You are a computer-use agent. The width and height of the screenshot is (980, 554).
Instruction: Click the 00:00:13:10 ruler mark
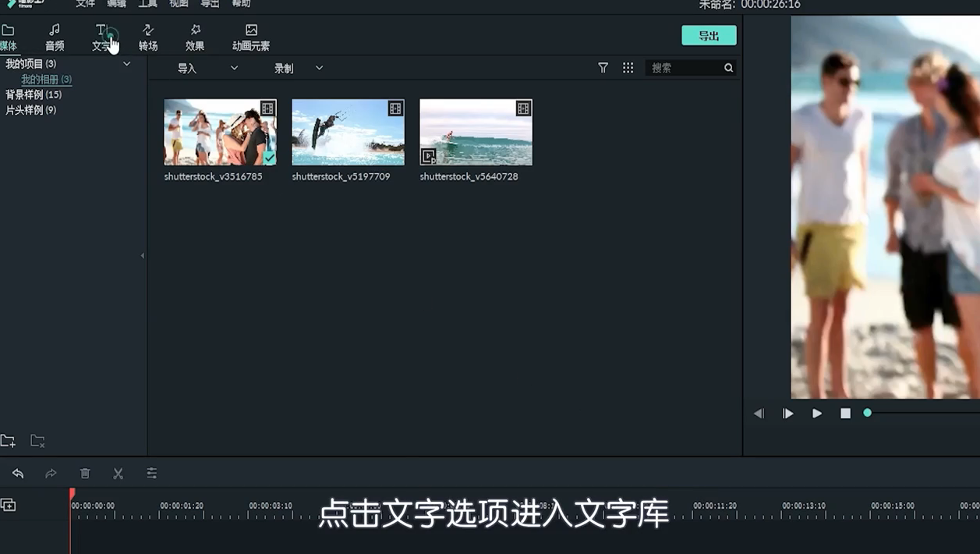point(804,506)
